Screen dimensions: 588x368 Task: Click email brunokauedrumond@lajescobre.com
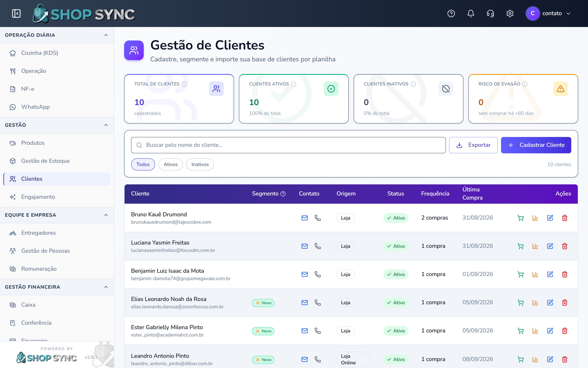pos(171,222)
